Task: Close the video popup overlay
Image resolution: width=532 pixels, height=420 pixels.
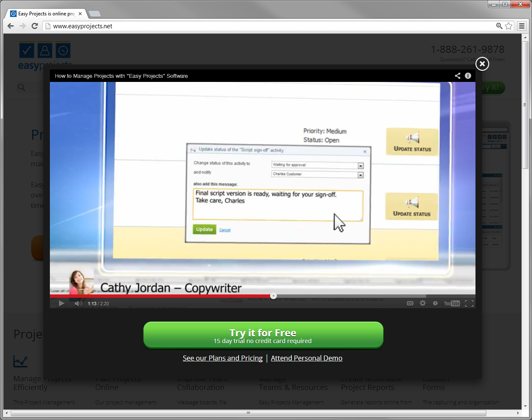Action: pyautogui.click(x=482, y=64)
